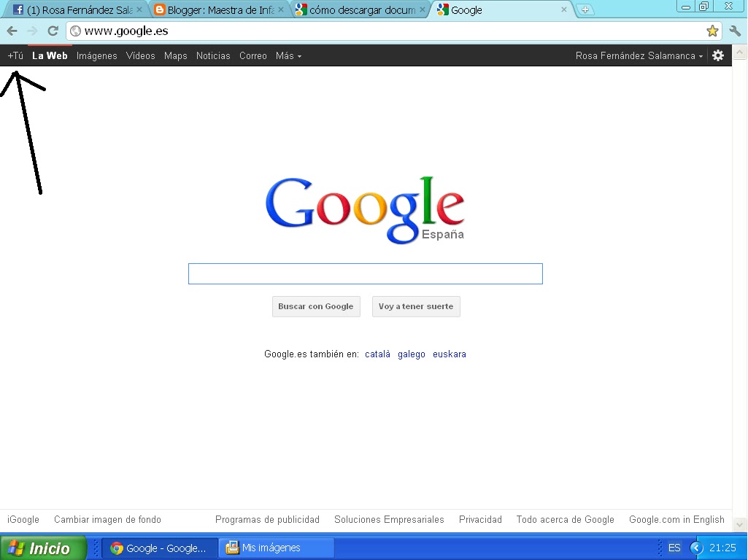Switch to the Blogger Maestra de Infantil tab
Image resolution: width=748 pixels, height=560 pixels.
tap(218, 10)
